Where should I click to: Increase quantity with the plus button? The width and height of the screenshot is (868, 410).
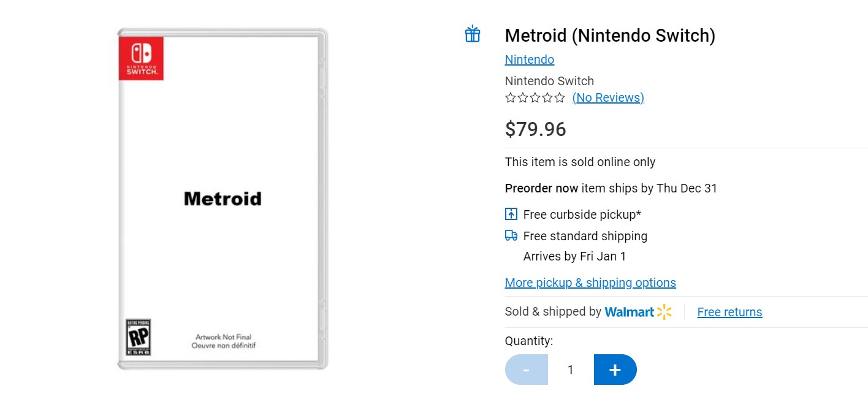coord(615,370)
